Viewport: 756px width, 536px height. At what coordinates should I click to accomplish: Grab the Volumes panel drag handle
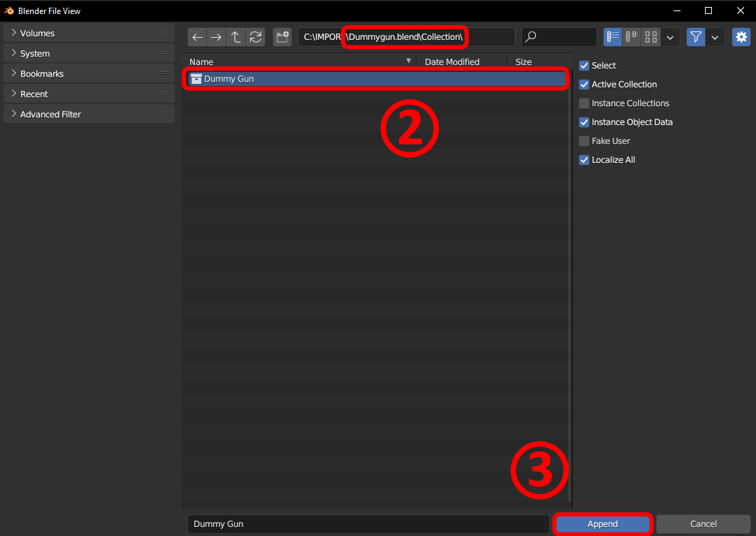tap(165, 33)
